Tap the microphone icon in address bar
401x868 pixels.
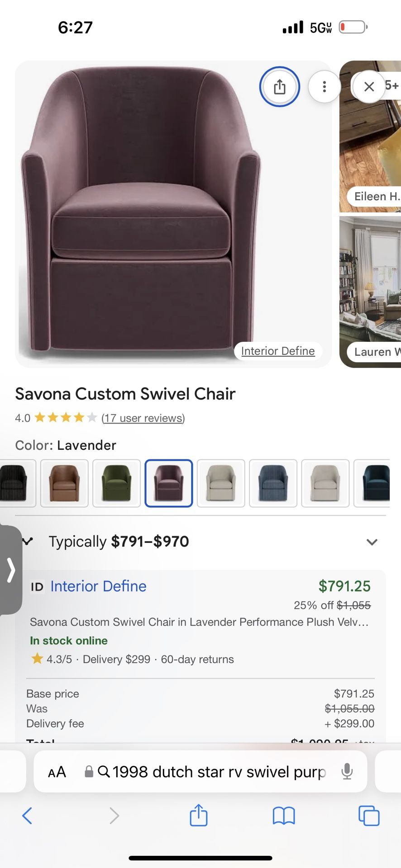coord(347,771)
